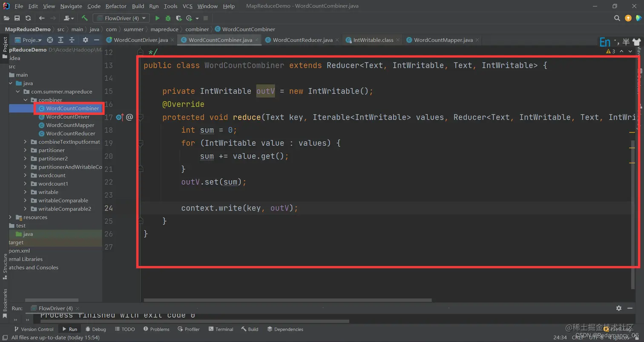The height and width of the screenshot is (342, 644).
Task: Switch to WordCountDriver.java tab
Action: pyautogui.click(x=141, y=40)
